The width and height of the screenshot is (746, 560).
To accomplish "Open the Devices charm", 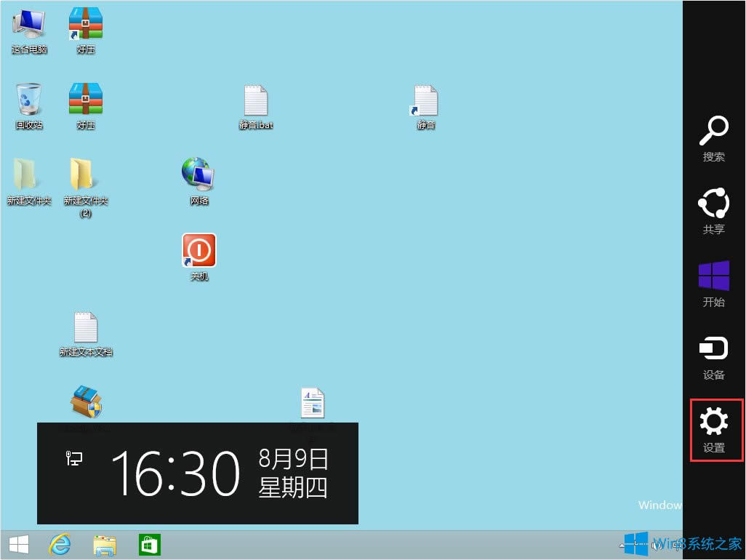I will pyautogui.click(x=713, y=355).
